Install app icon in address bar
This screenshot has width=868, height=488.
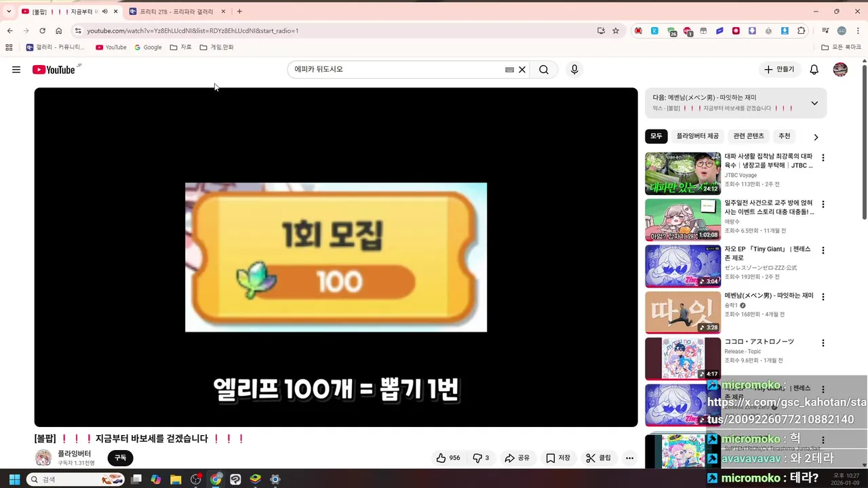[x=601, y=30]
